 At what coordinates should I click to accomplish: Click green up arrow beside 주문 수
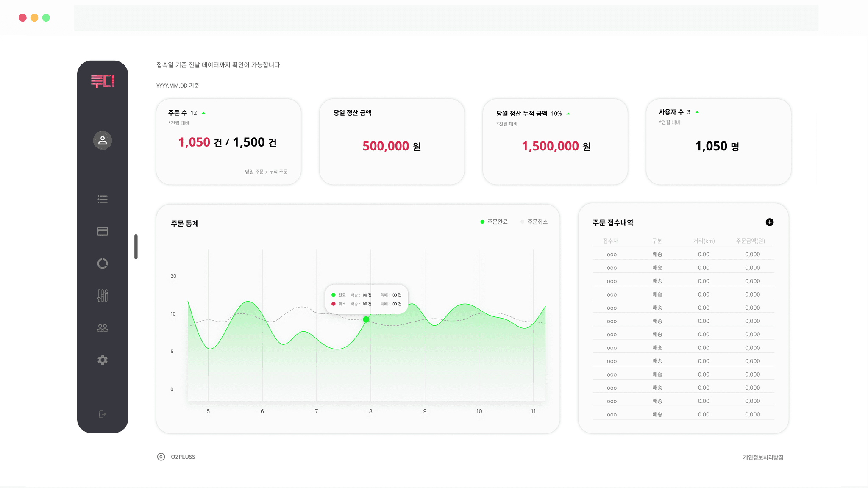[x=204, y=113]
